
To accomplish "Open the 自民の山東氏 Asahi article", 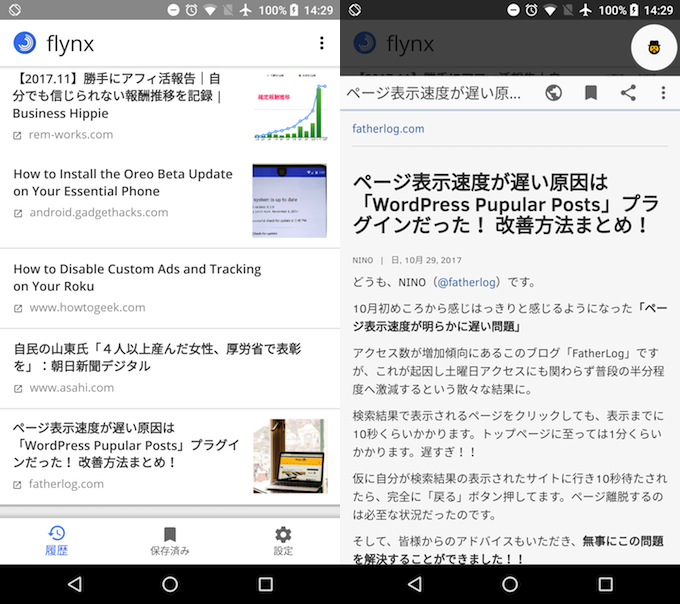I will pos(170,369).
